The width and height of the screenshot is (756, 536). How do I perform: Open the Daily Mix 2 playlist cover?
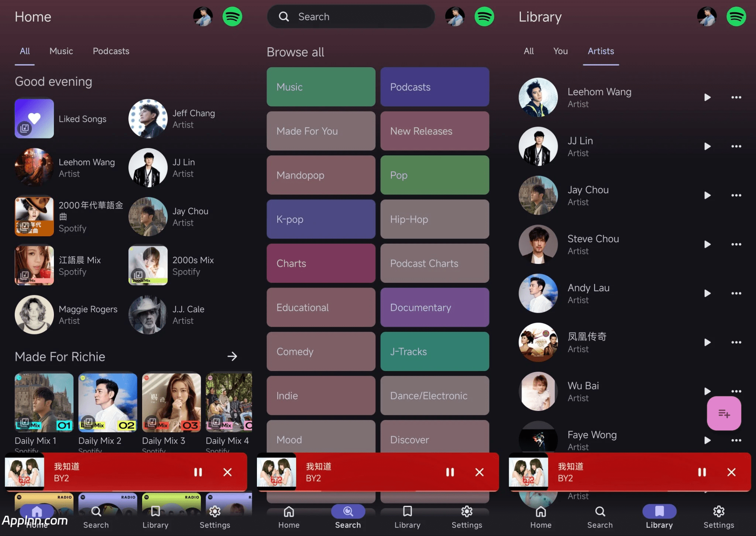tap(107, 403)
